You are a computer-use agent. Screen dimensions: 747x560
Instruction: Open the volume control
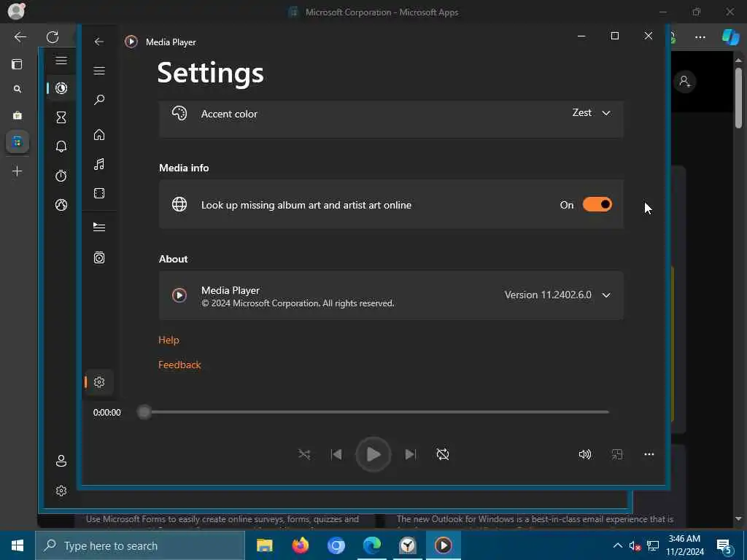[x=584, y=454]
